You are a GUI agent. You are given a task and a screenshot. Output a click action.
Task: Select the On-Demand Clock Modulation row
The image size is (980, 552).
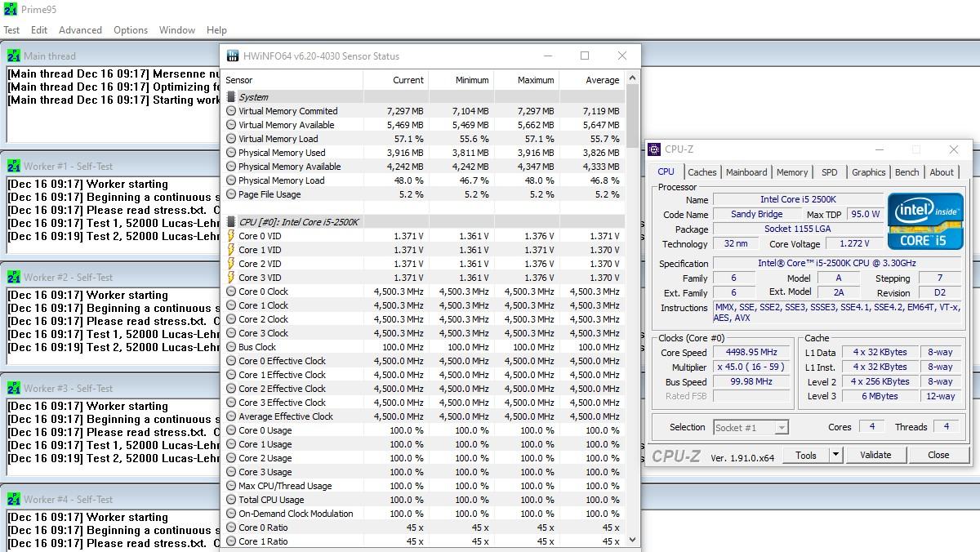pyautogui.click(x=423, y=514)
